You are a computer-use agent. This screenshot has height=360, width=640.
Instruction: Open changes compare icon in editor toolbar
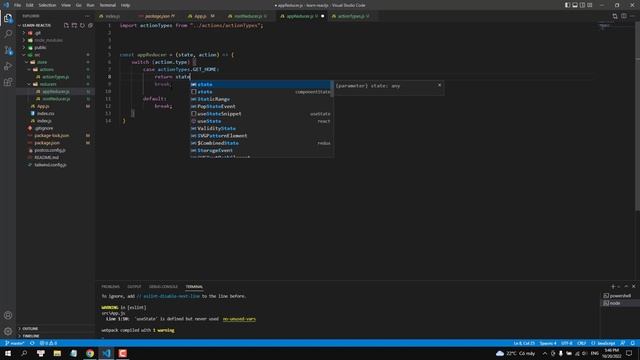point(615,16)
